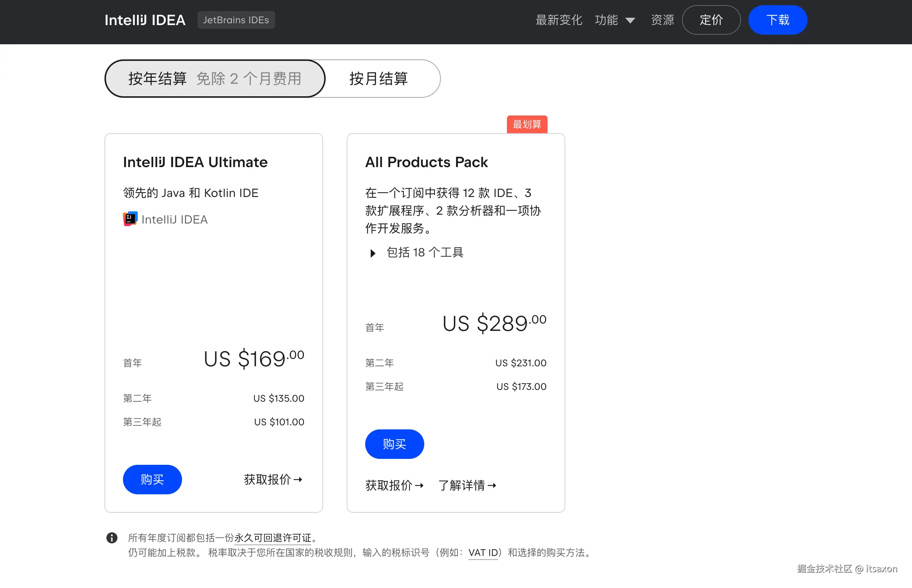The height and width of the screenshot is (588, 912).
Task: Select 按年结算 yearly billing option
Action: click(x=215, y=79)
